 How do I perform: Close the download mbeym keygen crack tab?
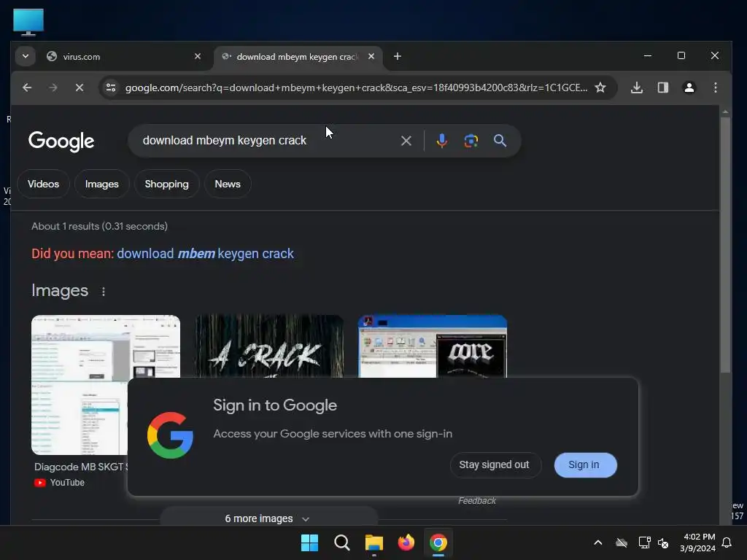tap(371, 56)
